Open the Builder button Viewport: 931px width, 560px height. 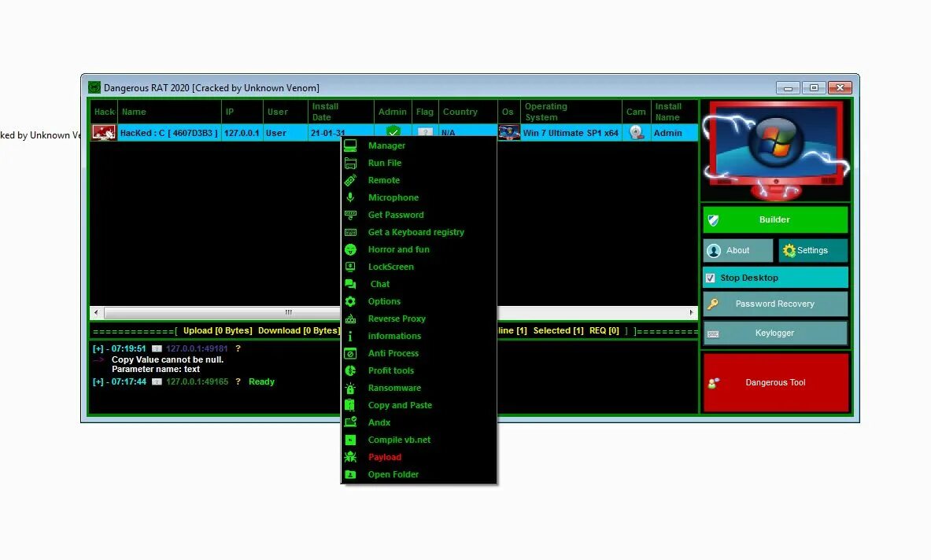(775, 219)
